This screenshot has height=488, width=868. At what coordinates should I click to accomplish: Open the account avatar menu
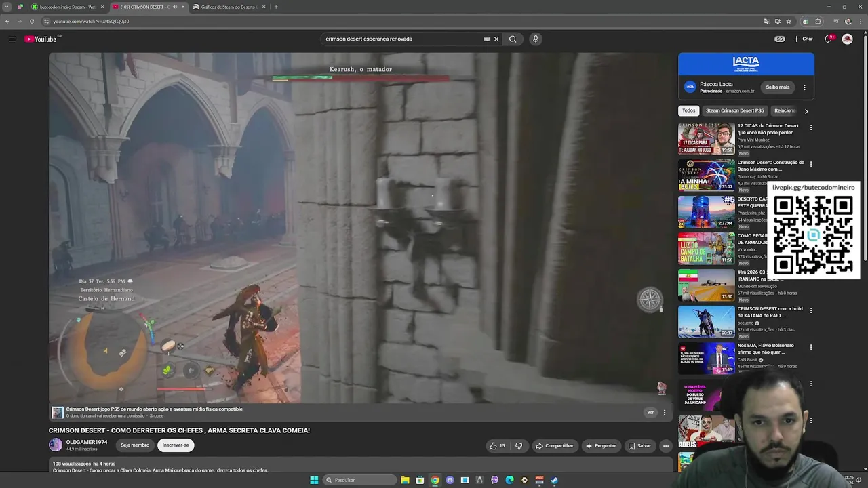847,39
